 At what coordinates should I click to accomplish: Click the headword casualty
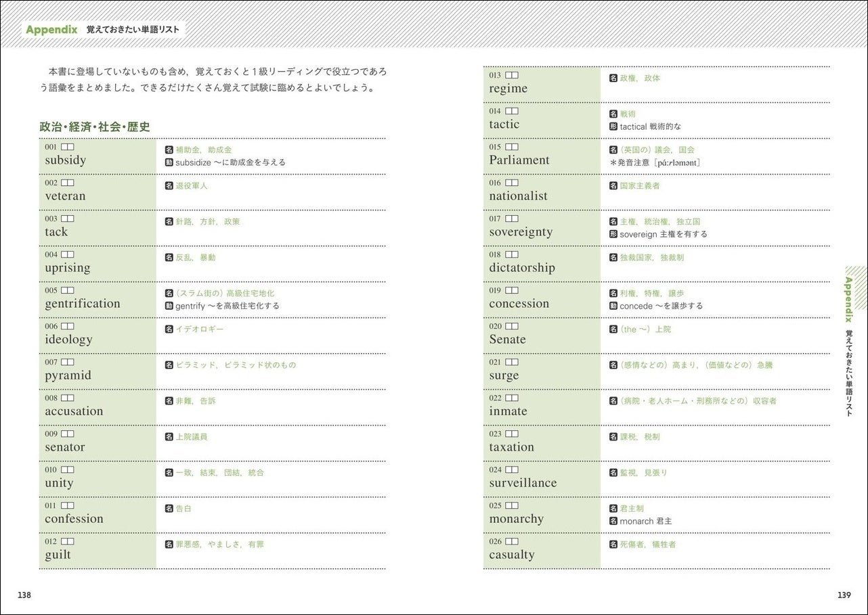512,555
